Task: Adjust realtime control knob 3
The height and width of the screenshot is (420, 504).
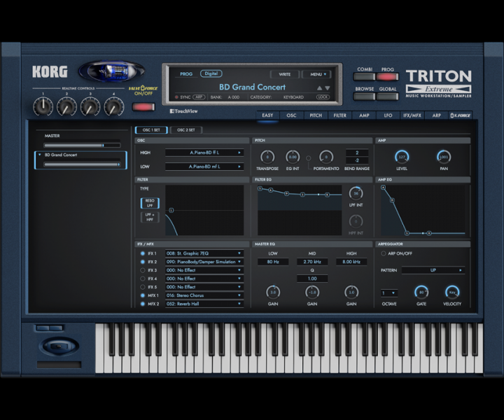Action: (x=90, y=106)
